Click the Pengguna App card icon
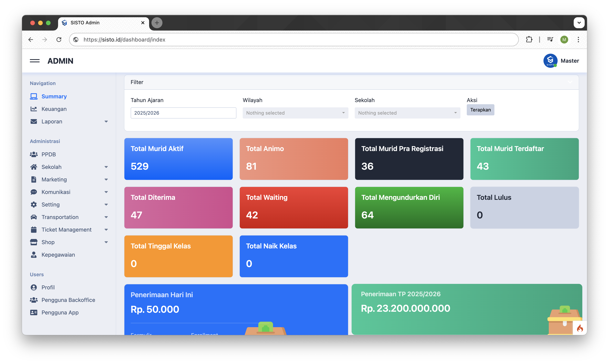Image resolution: width=609 pixels, height=364 pixels. [34, 312]
